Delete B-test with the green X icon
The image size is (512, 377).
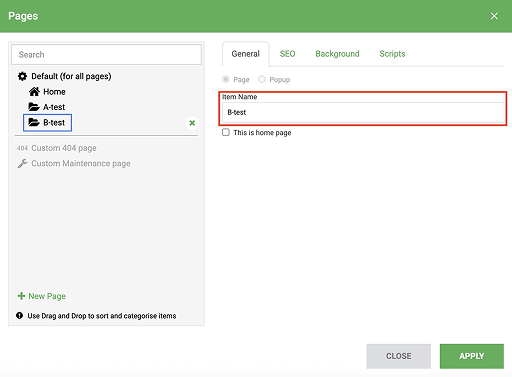pos(192,123)
